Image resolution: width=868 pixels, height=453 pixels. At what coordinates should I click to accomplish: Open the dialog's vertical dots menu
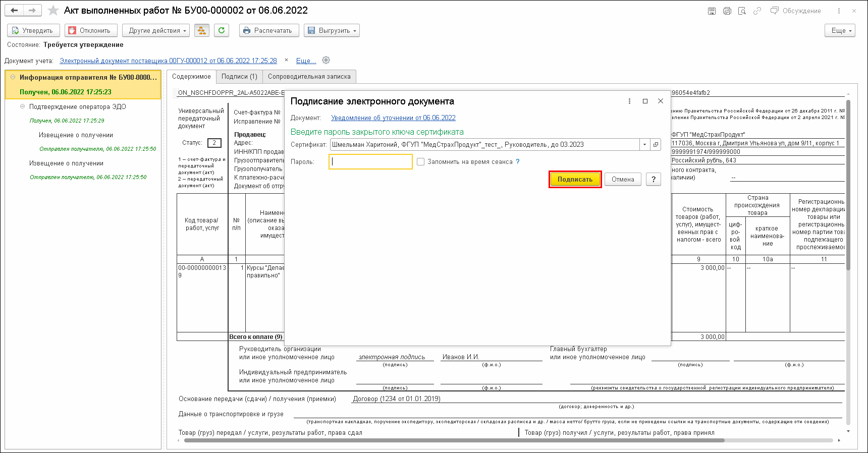click(x=629, y=101)
